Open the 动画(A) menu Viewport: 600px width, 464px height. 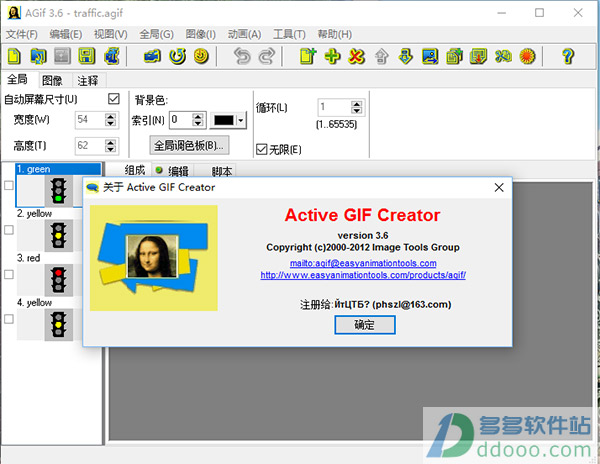(244, 34)
